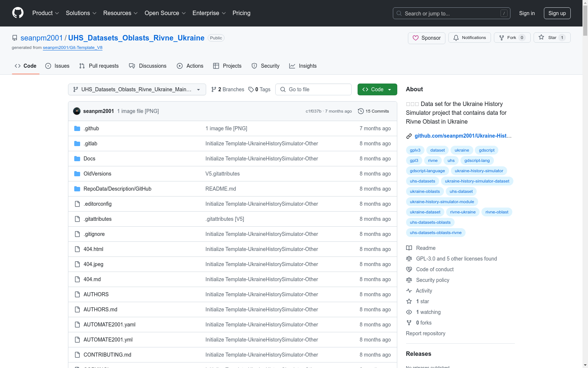Expand the Open Source menu
588x368 pixels.
pyautogui.click(x=165, y=13)
